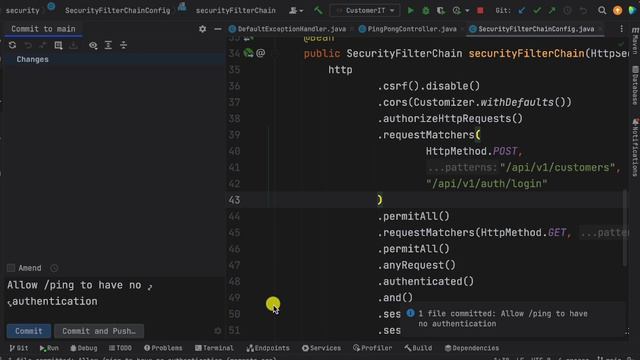Click the SecurityFilterChainConfig breadcrumb

(118, 11)
